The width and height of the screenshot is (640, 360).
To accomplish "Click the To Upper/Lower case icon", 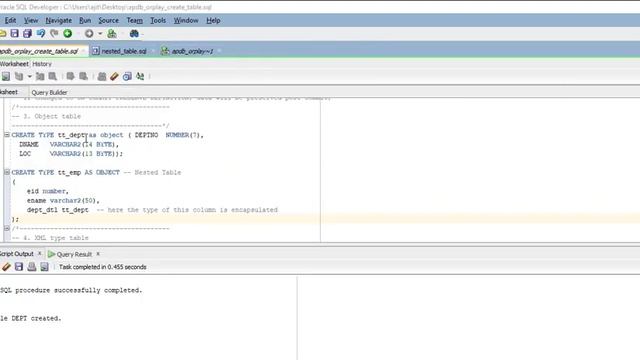I will pyautogui.click(x=140, y=76).
